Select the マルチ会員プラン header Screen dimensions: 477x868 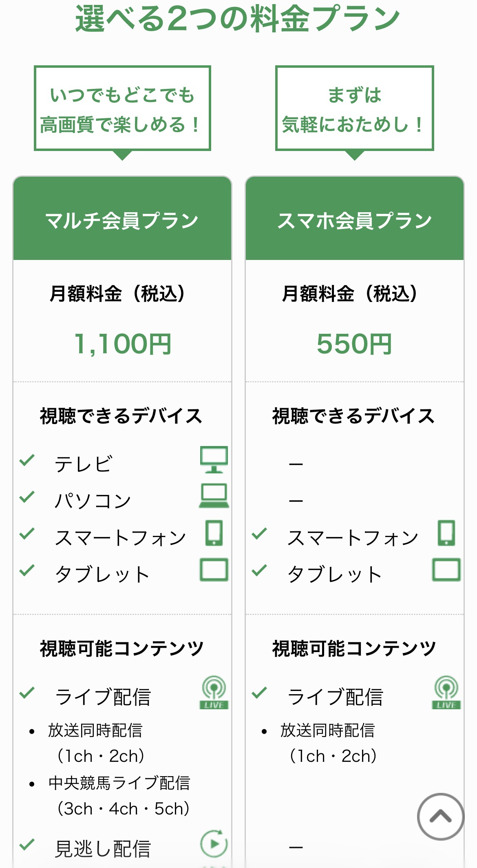[x=122, y=220]
